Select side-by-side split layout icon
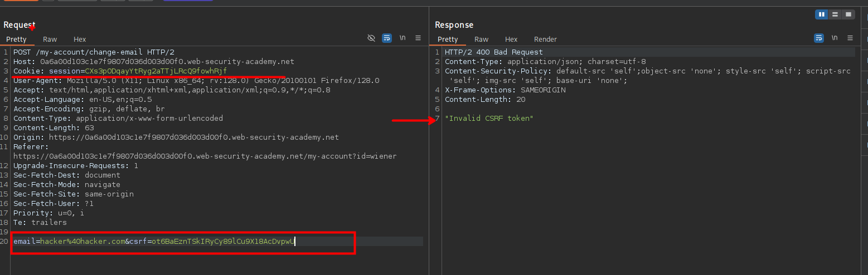This screenshot has width=868, height=275. tap(822, 14)
